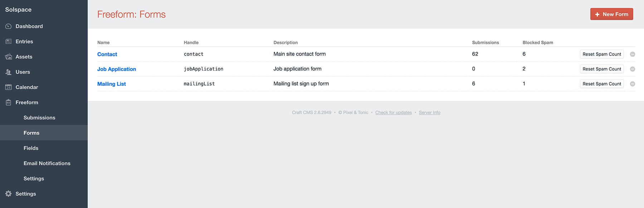Click the Dashboard gauge icon in sidebar
This screenshot has height=208, width=644.
coord(9,26)
